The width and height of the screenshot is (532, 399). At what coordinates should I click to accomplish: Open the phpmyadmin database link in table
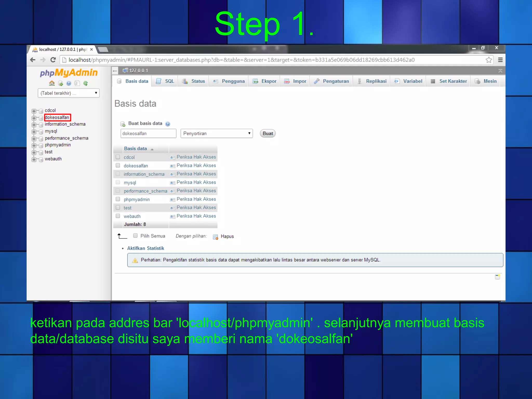pos(137,199)
